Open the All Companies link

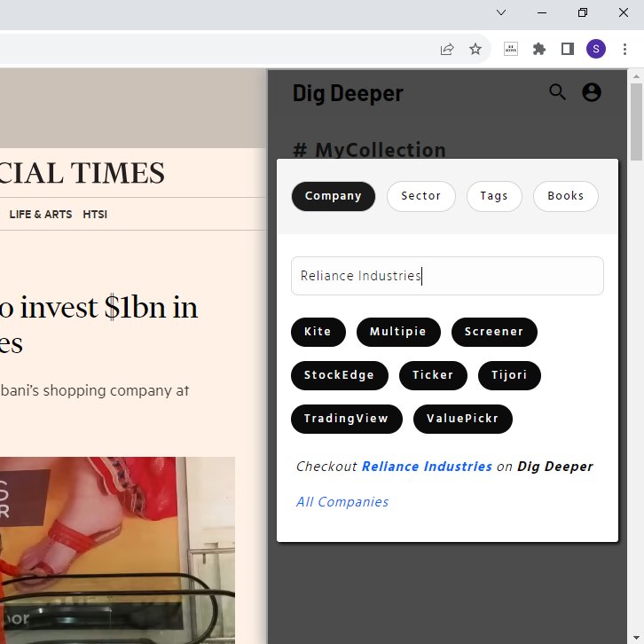pos(342,502)
